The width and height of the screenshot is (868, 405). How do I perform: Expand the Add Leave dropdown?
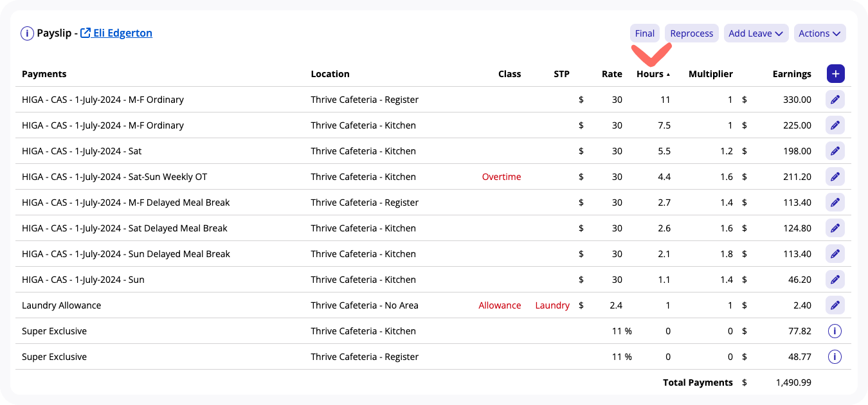pos(756,33)
